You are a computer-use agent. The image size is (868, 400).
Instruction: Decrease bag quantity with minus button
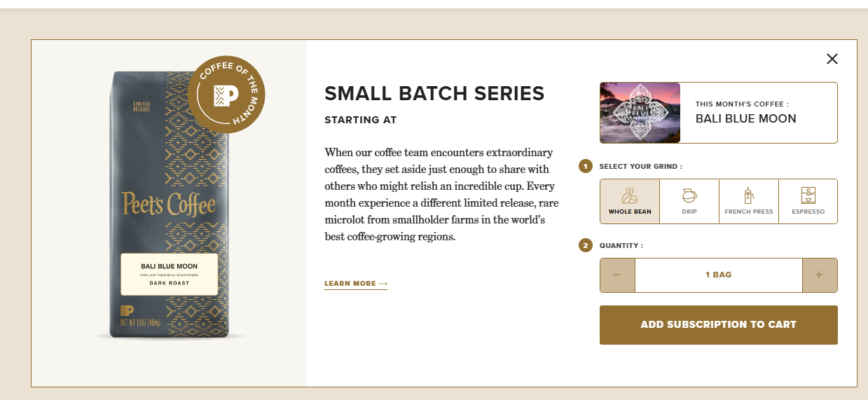click(617, 275)
